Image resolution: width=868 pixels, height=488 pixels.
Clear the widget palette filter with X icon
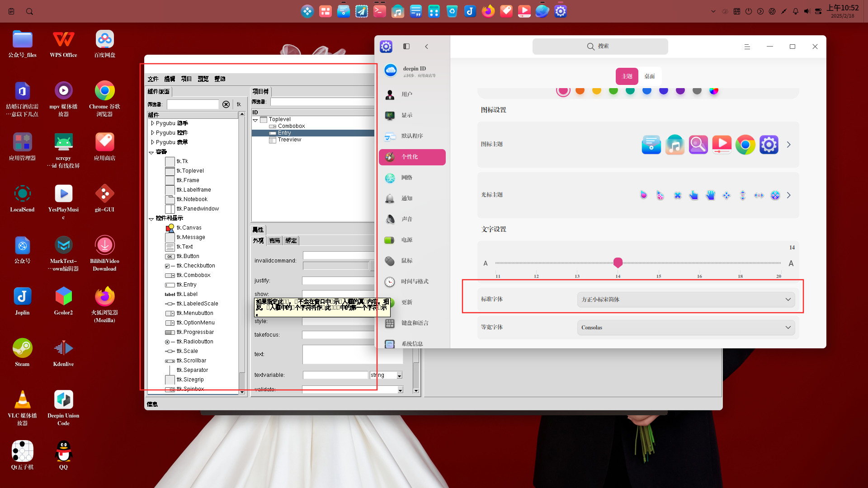tap(226, 104)
